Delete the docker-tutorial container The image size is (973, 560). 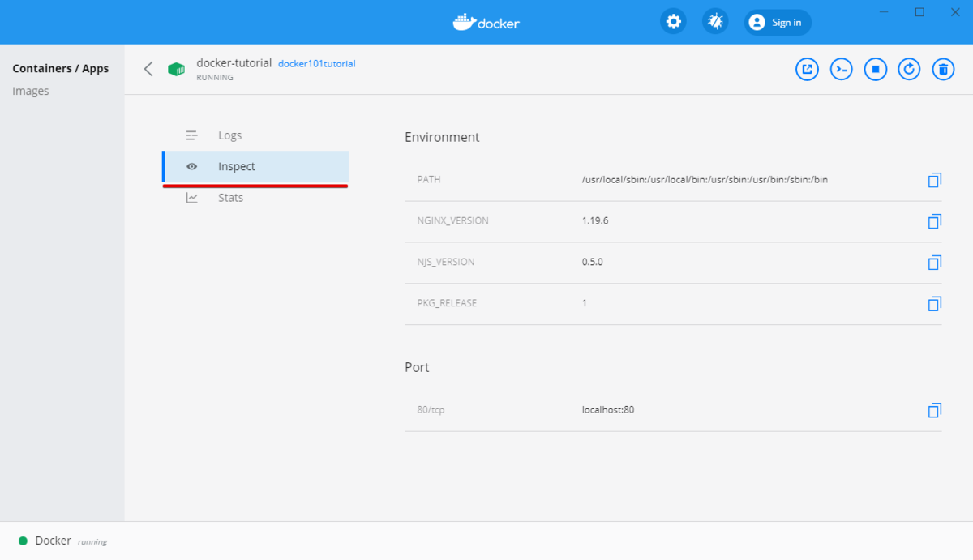pyautogui.click(x=943, y=70)
